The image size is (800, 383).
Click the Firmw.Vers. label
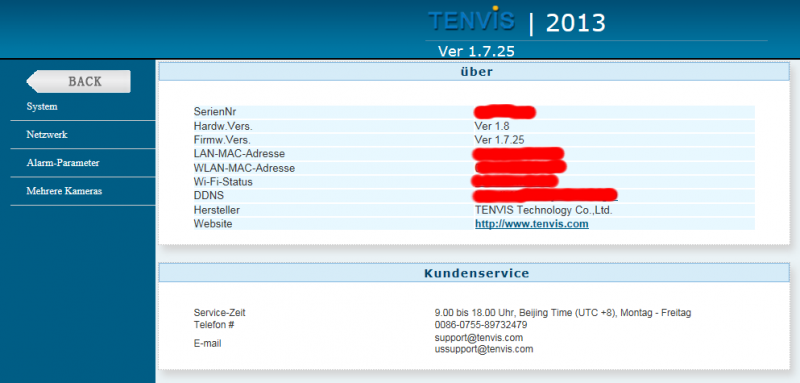click(x=222, y=140)
